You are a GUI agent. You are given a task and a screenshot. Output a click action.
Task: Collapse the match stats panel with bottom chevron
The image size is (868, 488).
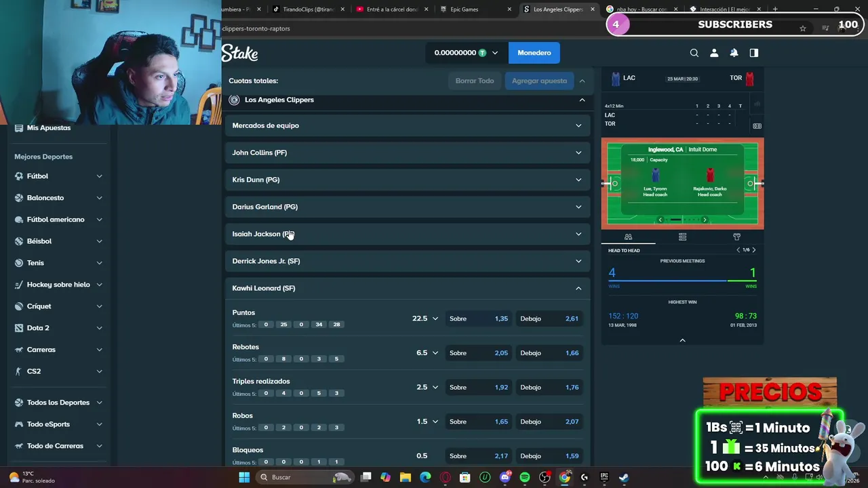pyautogui.click(x=682, y=340)
